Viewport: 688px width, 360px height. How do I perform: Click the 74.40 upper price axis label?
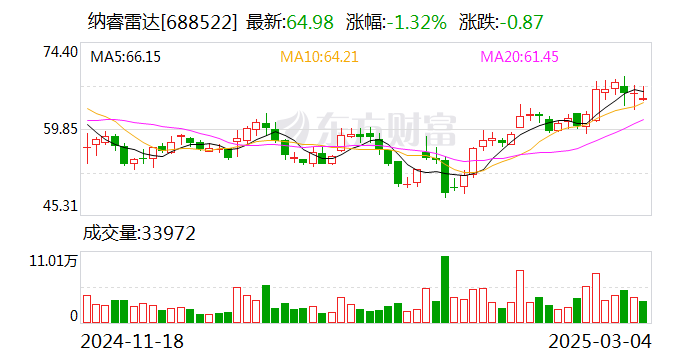[60, 52]
